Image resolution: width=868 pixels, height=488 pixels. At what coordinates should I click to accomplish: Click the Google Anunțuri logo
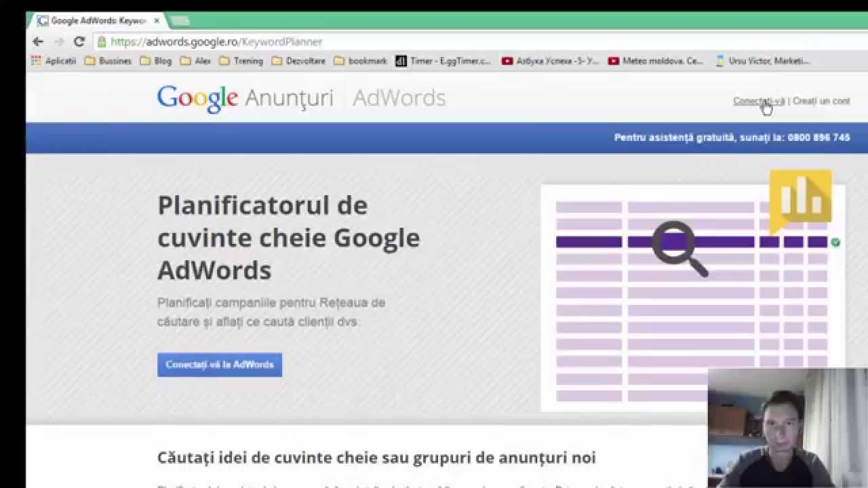245,98
